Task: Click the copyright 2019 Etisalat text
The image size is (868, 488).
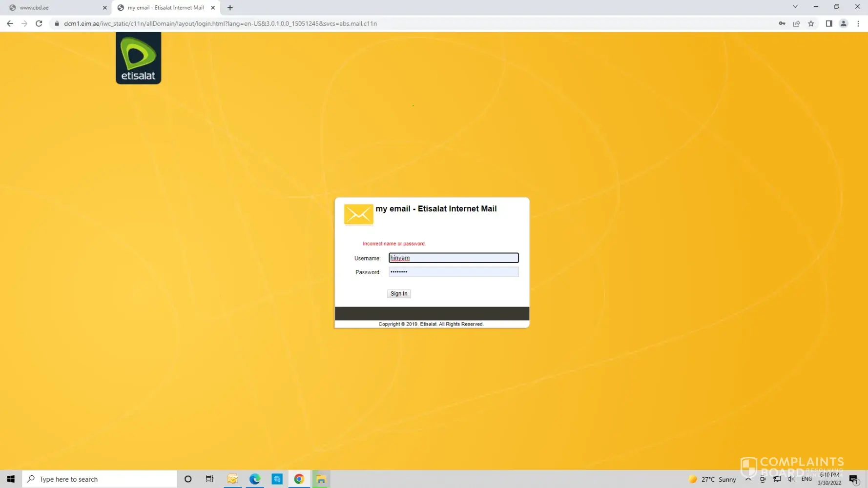Action: click(x=431, y=324)
